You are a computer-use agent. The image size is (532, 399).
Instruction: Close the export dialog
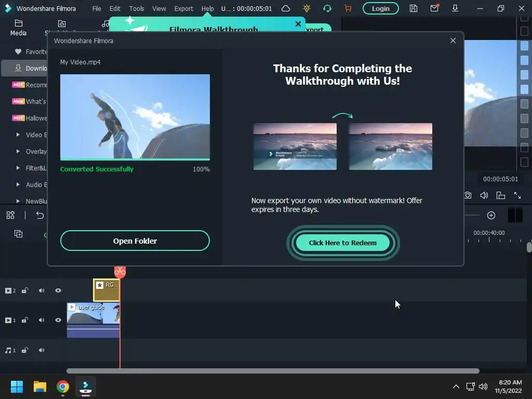tap(453, 41)
